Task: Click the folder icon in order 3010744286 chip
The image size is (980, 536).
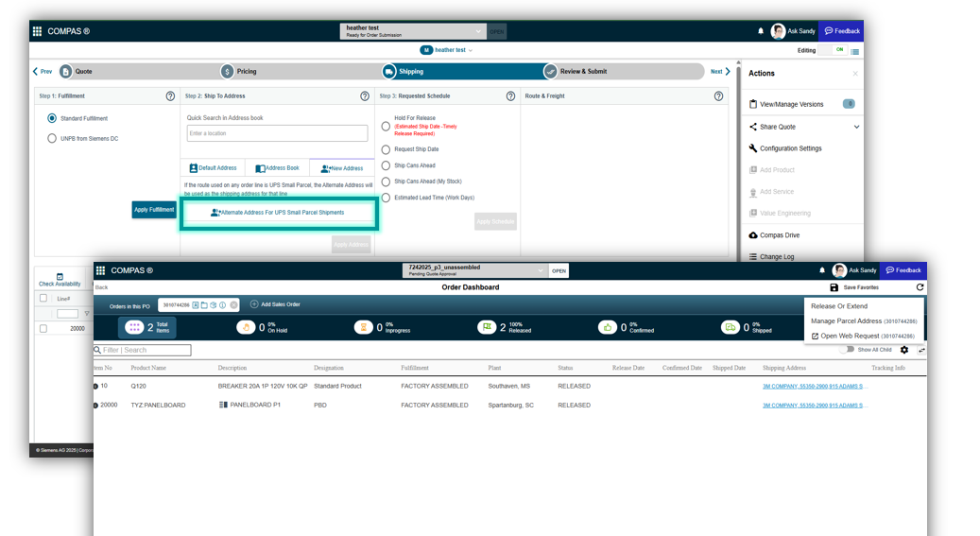Action: click(x=204, y=304)
